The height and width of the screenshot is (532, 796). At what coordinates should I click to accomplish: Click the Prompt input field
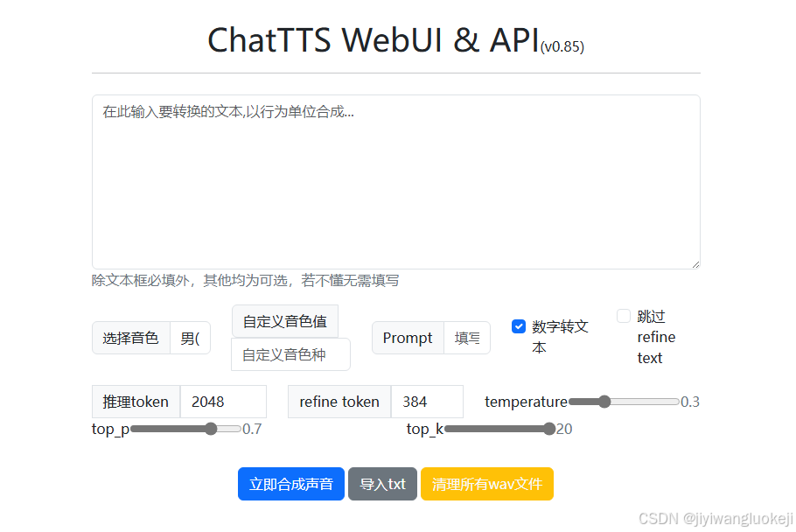click(466, 338)
